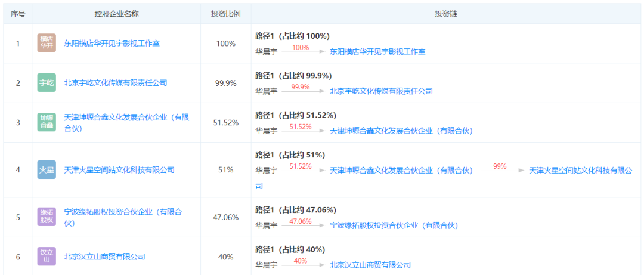
Task: Click 路径1 (占比约 51.52%) heading
Action: (x=296, y=115)
